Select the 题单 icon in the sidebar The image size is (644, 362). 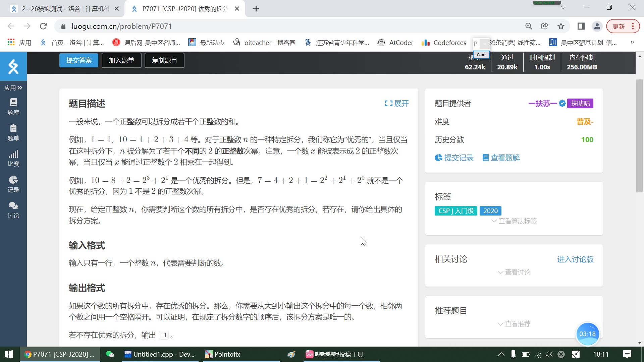coord(13,132)
